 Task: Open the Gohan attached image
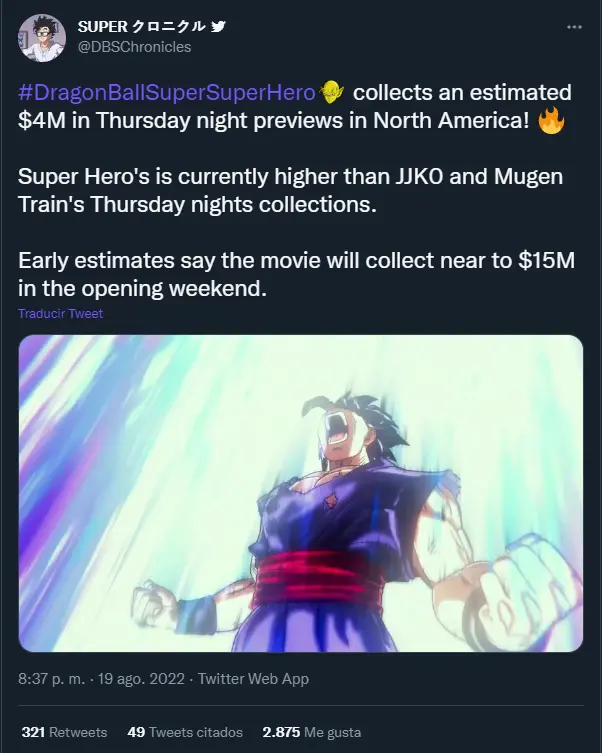pos(301,493)
